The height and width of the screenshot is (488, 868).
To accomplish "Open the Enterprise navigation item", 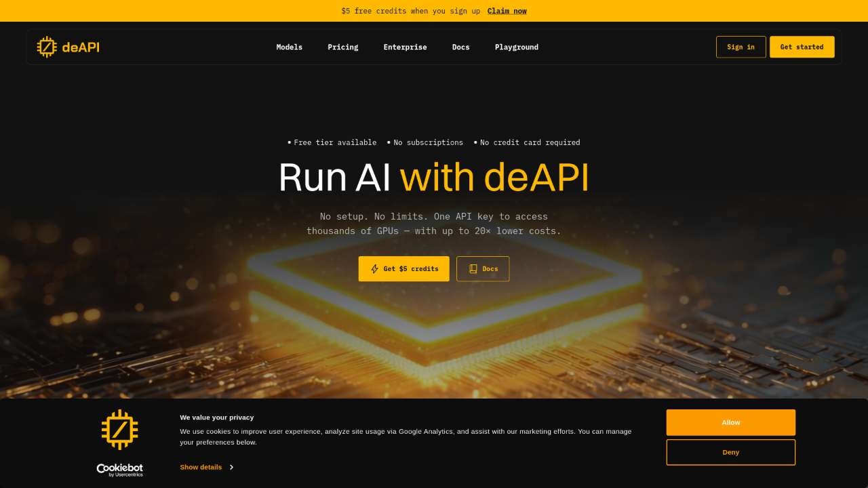I will [x=406, y=47].
